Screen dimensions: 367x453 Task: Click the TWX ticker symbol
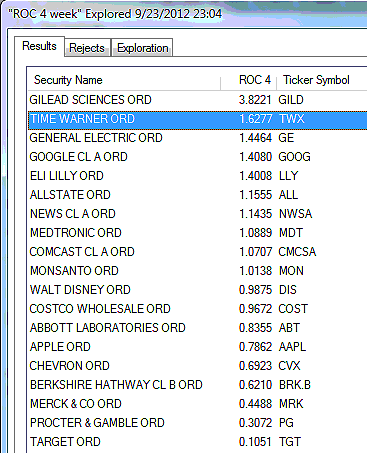(x=292, y=119)
